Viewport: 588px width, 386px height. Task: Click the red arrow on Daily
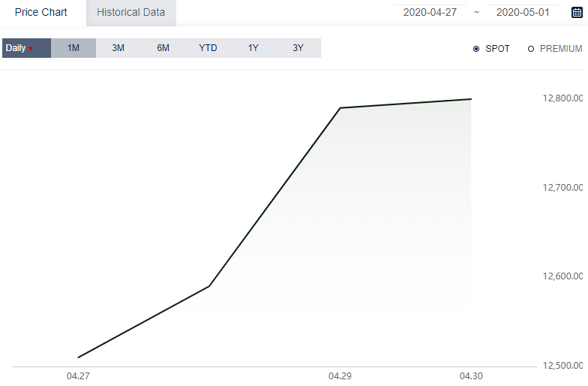tap(31, 48)
